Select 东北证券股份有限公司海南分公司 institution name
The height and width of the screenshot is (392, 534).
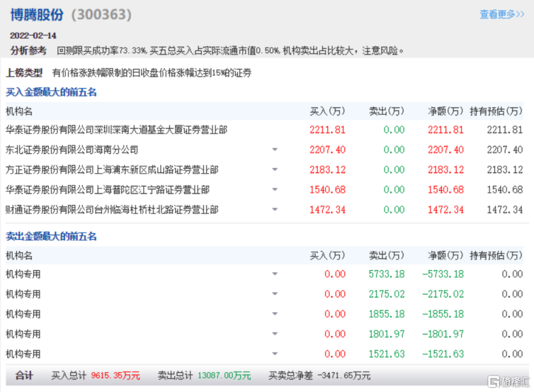pos(72,150)
